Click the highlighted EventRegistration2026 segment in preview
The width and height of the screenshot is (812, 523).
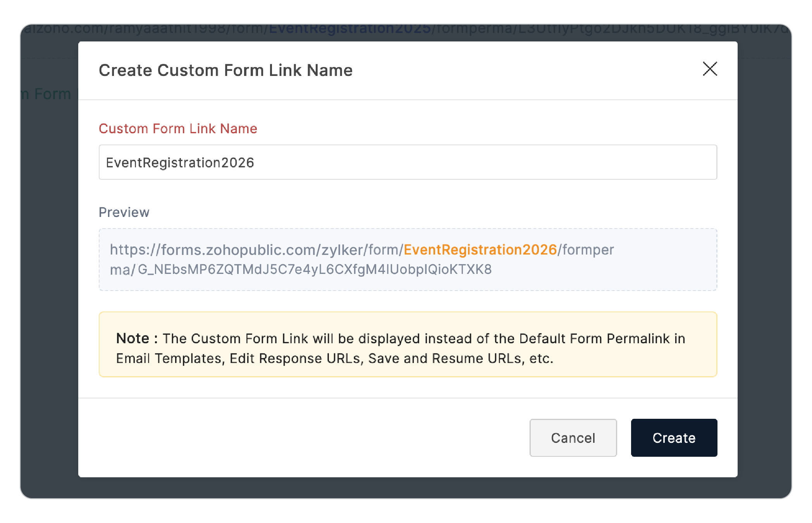[480, 250]
